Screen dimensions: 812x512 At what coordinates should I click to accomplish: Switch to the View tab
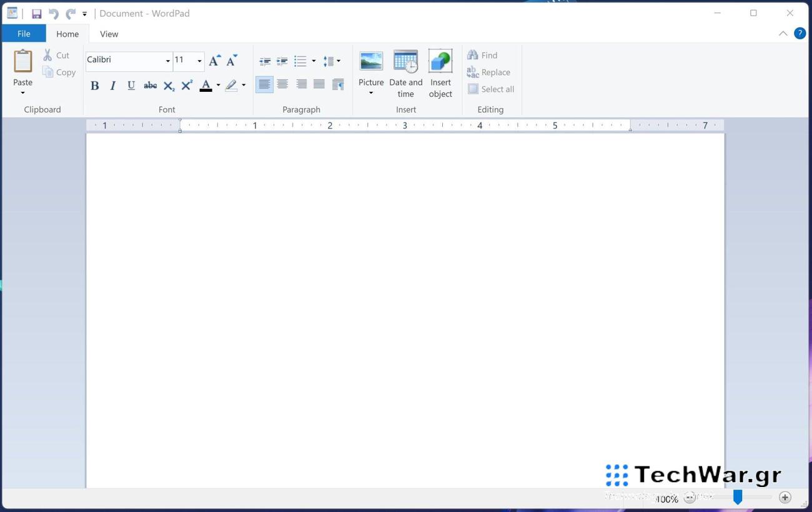(x=109, y=33)
